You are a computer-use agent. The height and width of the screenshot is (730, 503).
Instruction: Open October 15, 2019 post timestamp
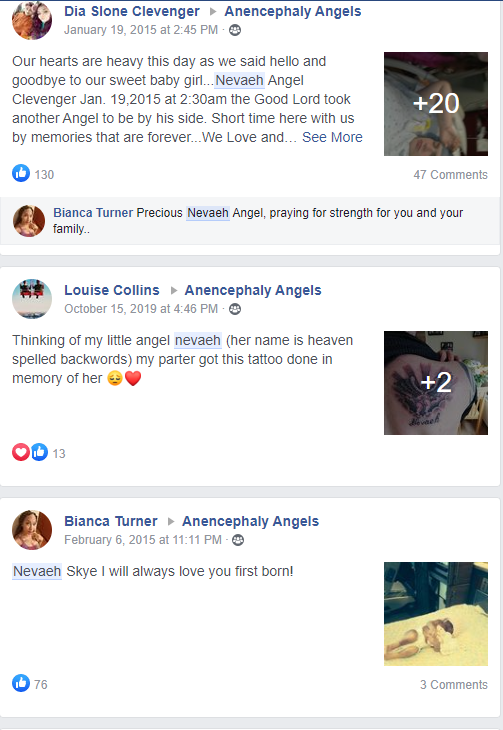pos(141,309)
